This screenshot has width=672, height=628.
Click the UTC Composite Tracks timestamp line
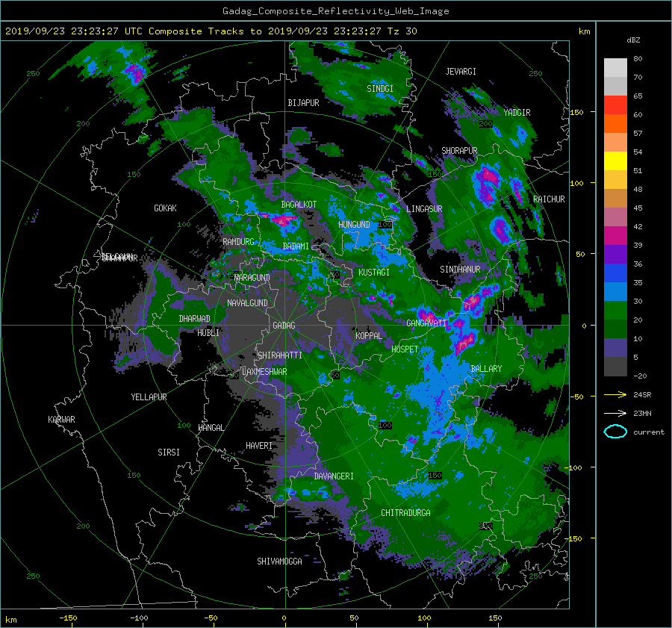pos(211,31)
